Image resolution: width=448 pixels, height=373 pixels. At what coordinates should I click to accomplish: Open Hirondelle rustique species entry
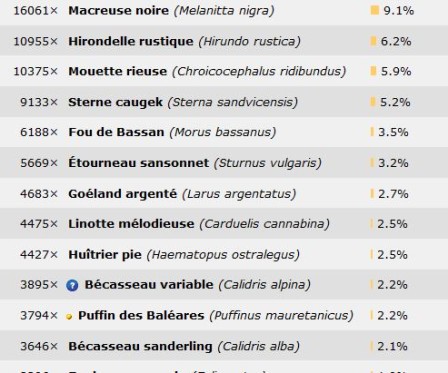point(131,41)
